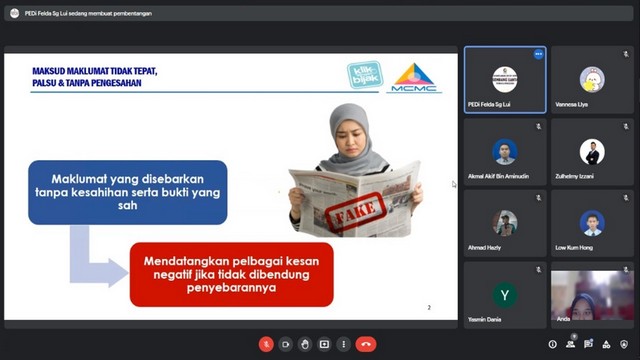
Task: Click the presentation notice banner at top
Action: pyautogui.click(x=318, y=13)
